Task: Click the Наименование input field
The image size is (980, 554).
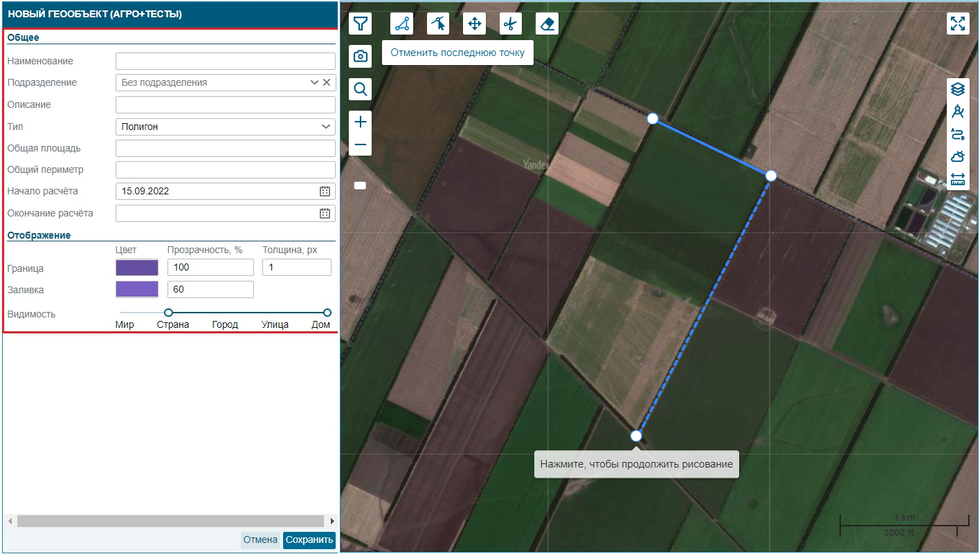Action: (x=226, y=61)
